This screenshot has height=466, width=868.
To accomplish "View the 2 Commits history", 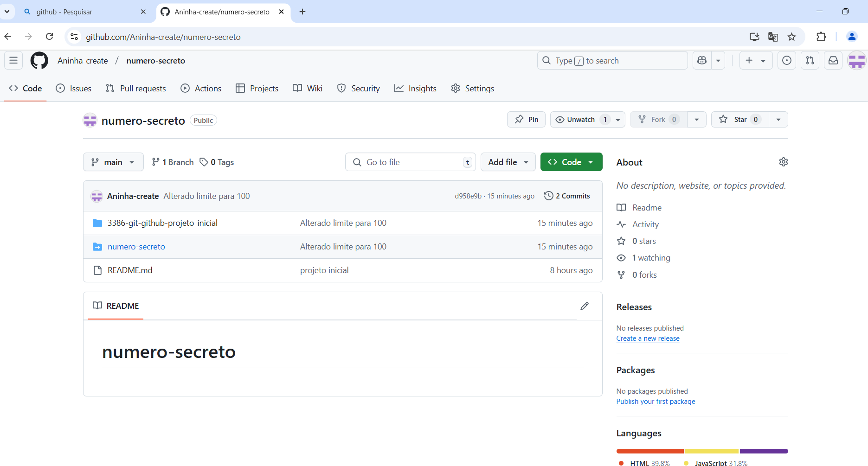I will [x=567, y=196].
